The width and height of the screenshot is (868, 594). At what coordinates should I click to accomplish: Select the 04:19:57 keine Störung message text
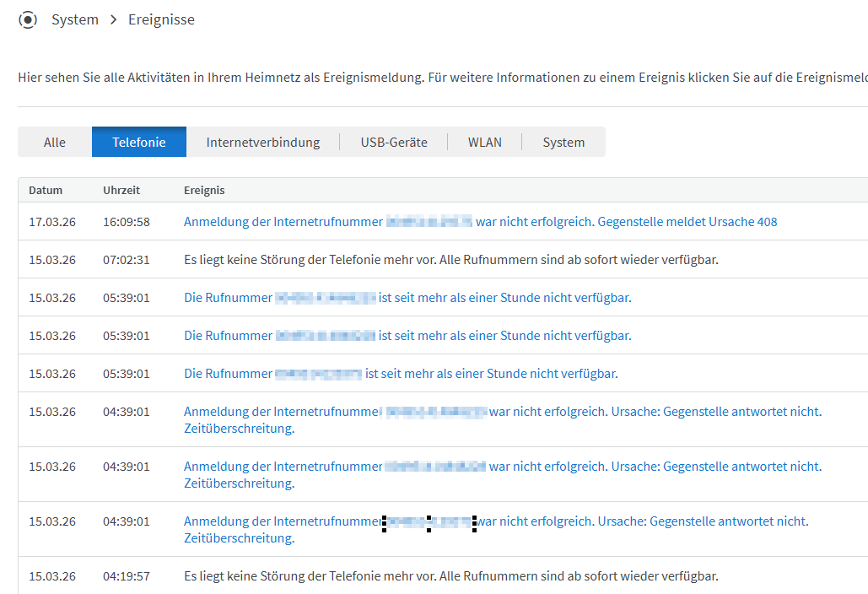451,576
